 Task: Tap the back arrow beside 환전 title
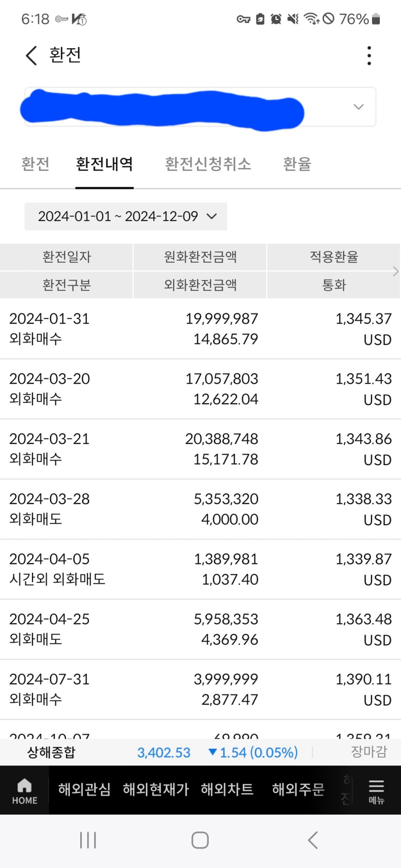pos(31,56)
